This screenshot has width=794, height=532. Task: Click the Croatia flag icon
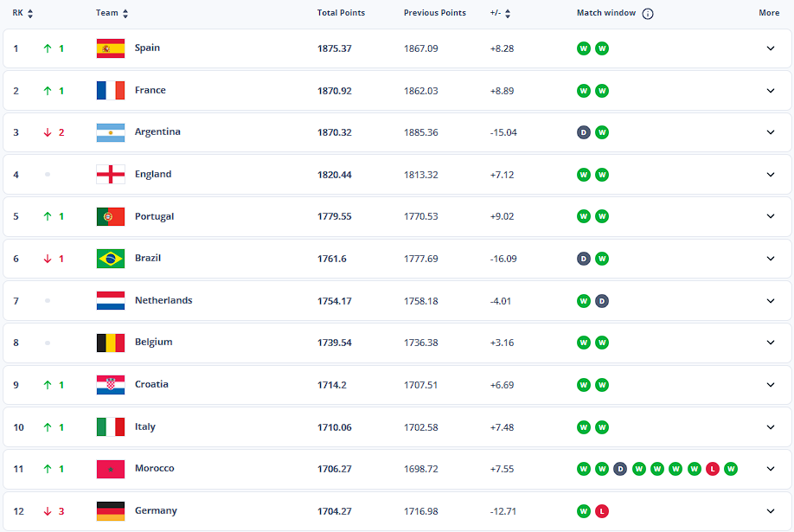click(x=111, y=385)
